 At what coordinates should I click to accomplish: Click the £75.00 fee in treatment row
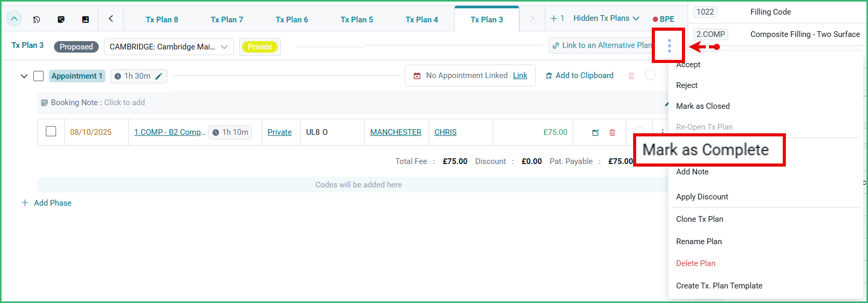[x=555, y=132]
